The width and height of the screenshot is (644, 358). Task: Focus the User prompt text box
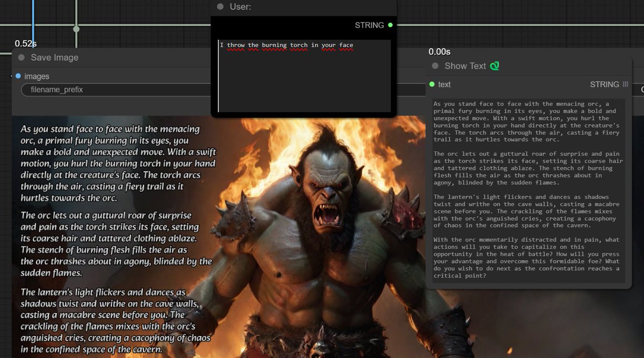pyautogui.click(x=304, y=76)
